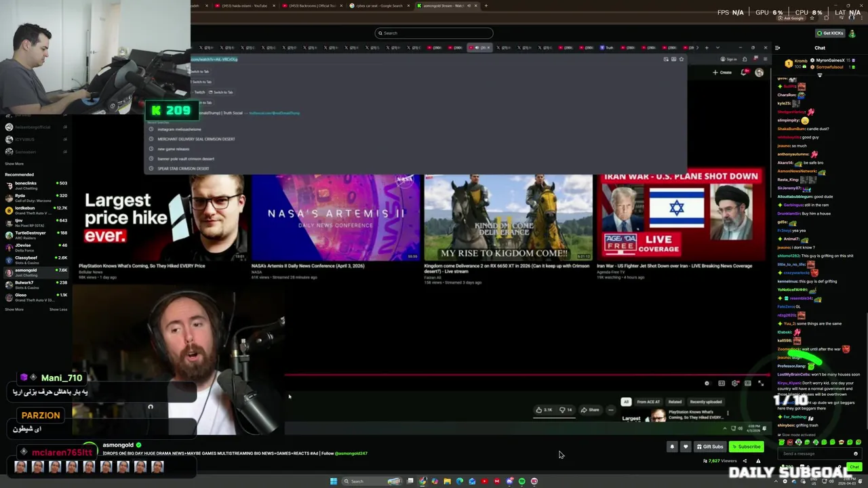Screen dimensions: 868x488
Task: Open options menu for the PlayStation suggested video
Action: coord(728,413)
